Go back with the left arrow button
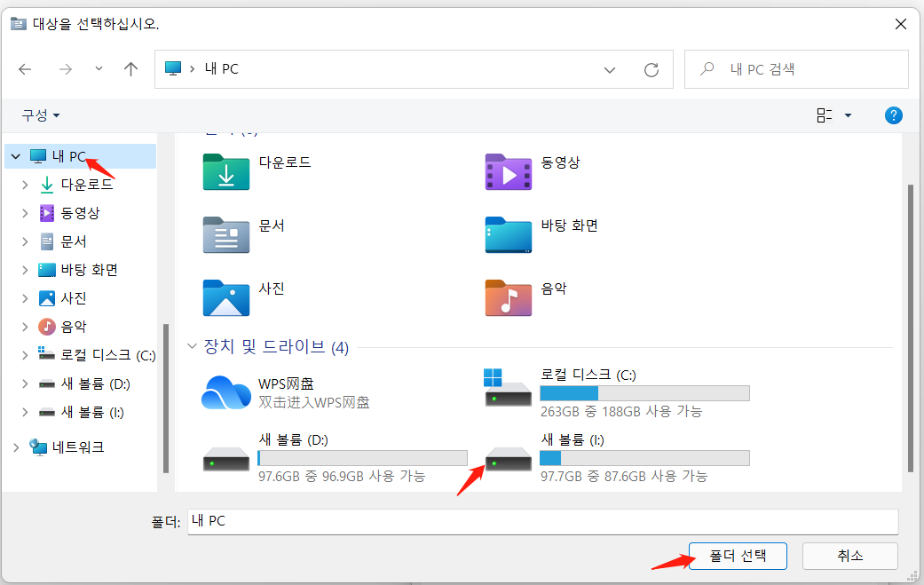Screen dimensions: 924x585 25,69
